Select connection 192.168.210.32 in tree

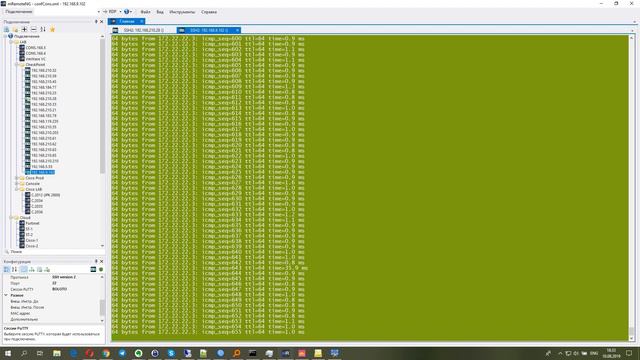(44, 70)
